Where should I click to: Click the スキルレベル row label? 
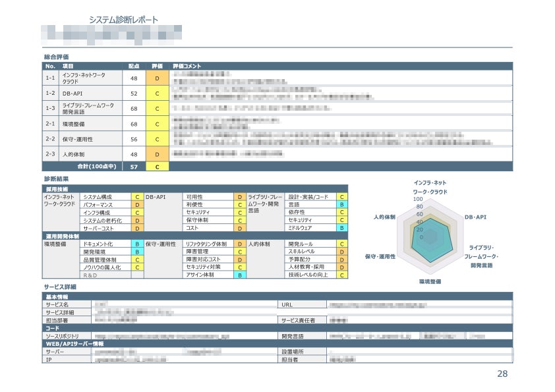pos(301,252)
